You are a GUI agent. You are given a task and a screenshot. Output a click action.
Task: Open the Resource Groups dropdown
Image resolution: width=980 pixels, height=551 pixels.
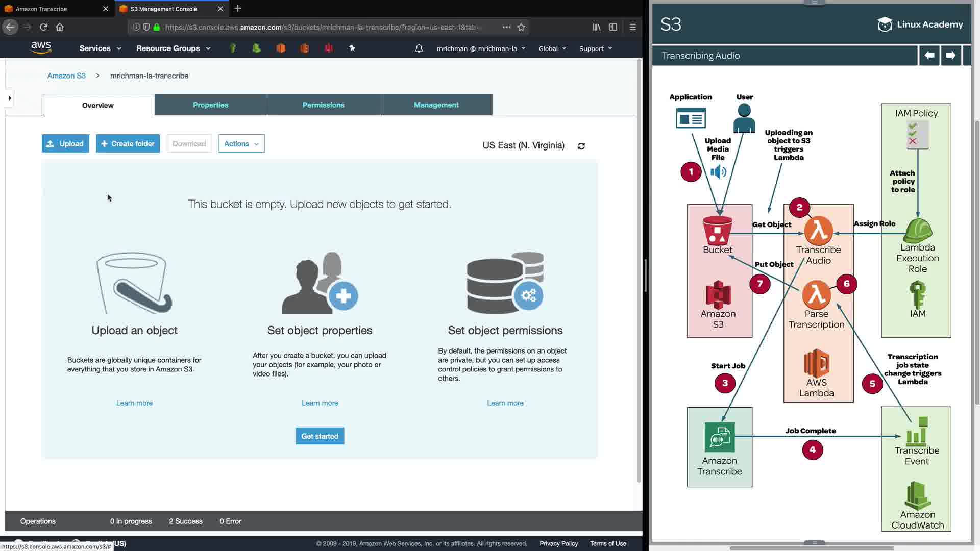173,48
